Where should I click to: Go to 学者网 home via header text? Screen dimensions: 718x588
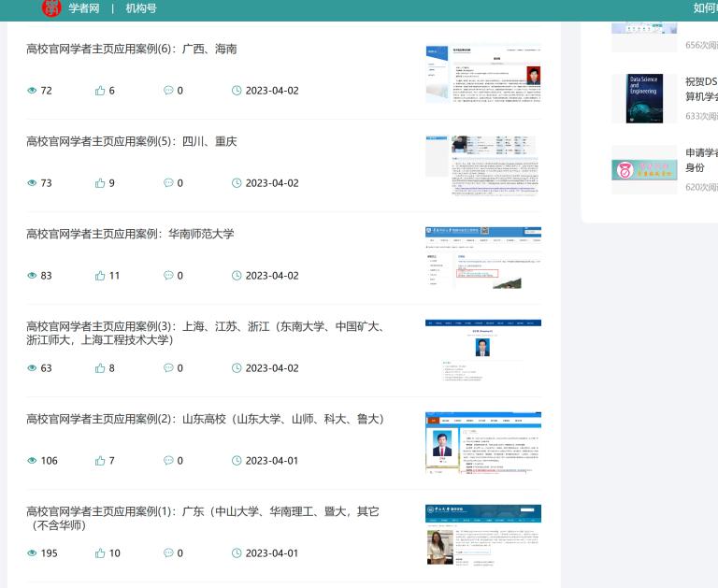(x=83, y=8)
